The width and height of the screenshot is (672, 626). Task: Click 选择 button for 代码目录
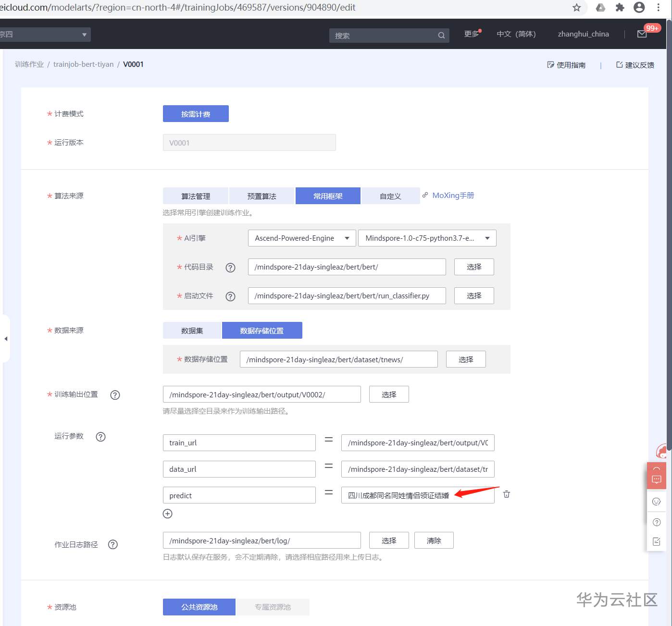474,267
